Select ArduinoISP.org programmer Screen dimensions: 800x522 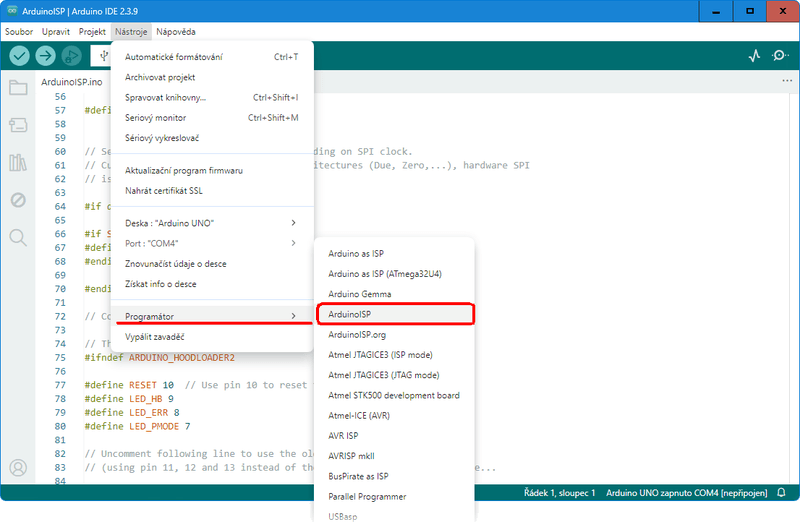click(394, 335)
